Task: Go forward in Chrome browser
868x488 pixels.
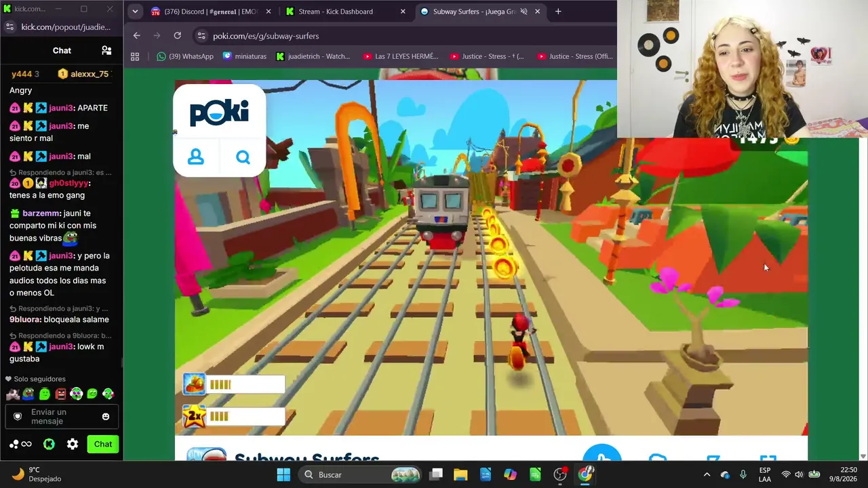Action: pos(157,36)
